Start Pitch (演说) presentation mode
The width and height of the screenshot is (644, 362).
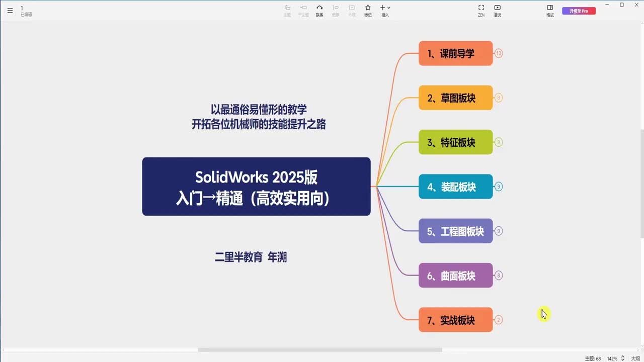[497, 11]
